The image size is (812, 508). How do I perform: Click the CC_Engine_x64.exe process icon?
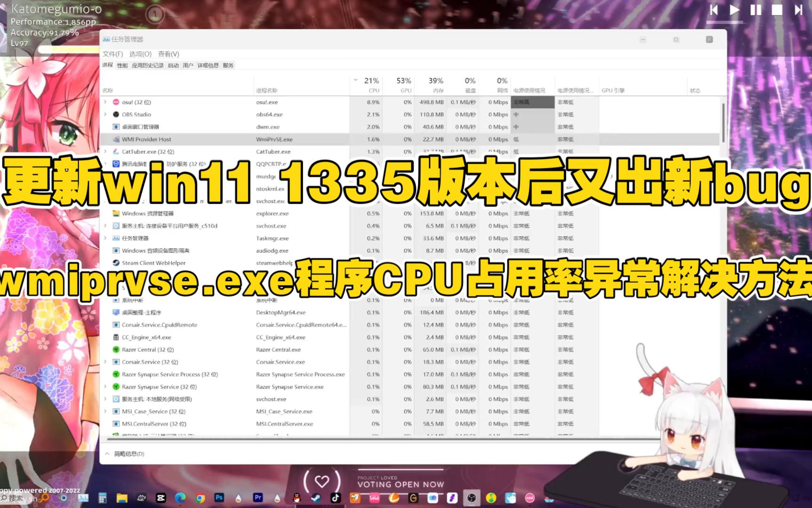(116, 337)
